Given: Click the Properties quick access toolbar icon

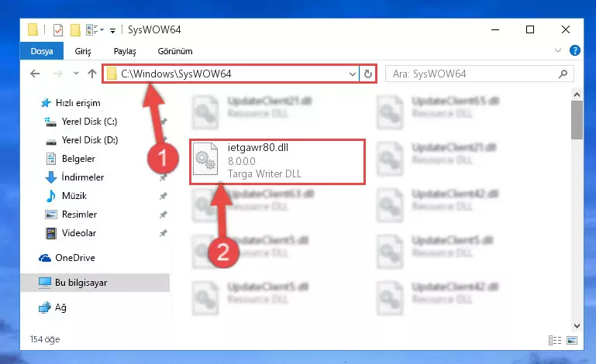Looking at the screenshot, I should pyautogui.click(x=58, y=29).
